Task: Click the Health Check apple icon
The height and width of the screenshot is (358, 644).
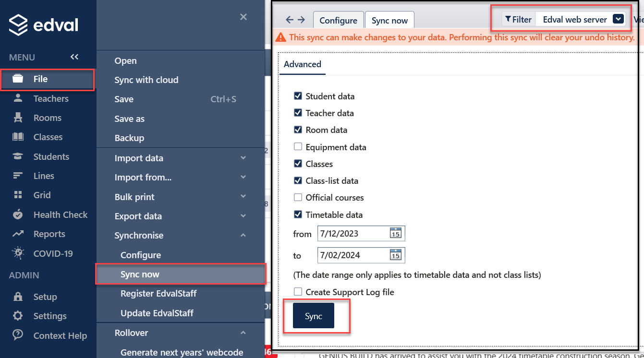Action: (x=18, y=215)
